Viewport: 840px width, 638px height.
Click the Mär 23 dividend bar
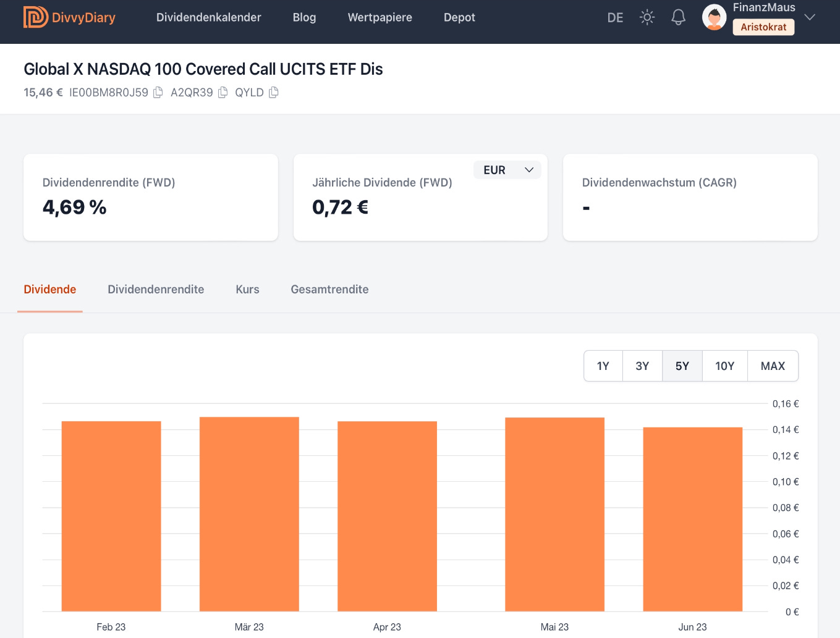click(x=249, y=514)
